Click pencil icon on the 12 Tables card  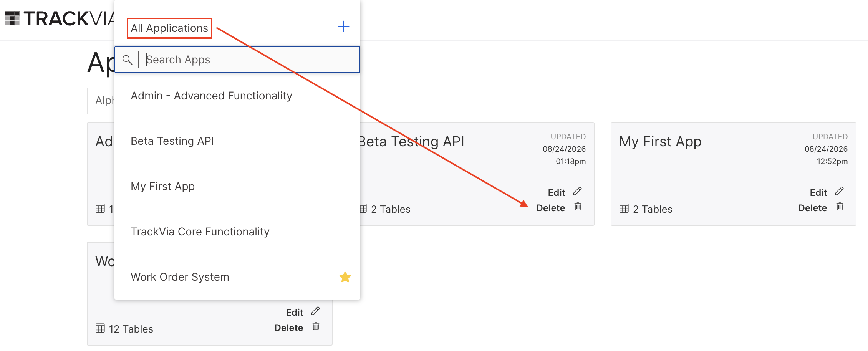coord(316,311)
